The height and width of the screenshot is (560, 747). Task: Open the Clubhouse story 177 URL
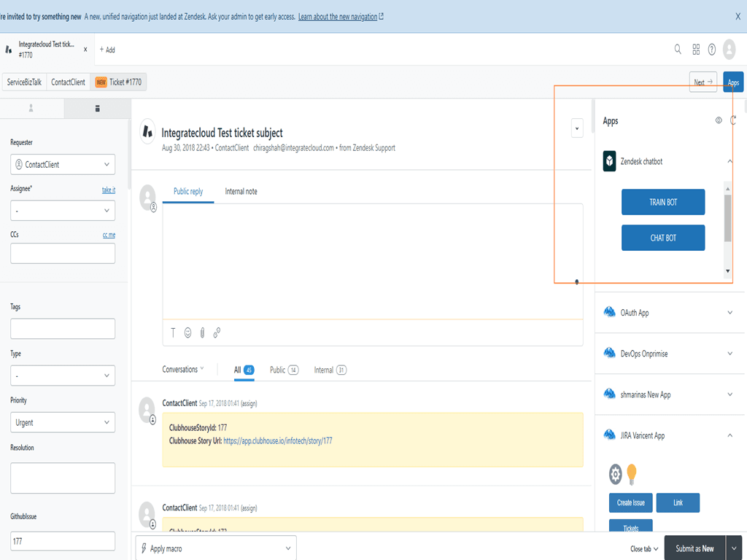point(278,441)
